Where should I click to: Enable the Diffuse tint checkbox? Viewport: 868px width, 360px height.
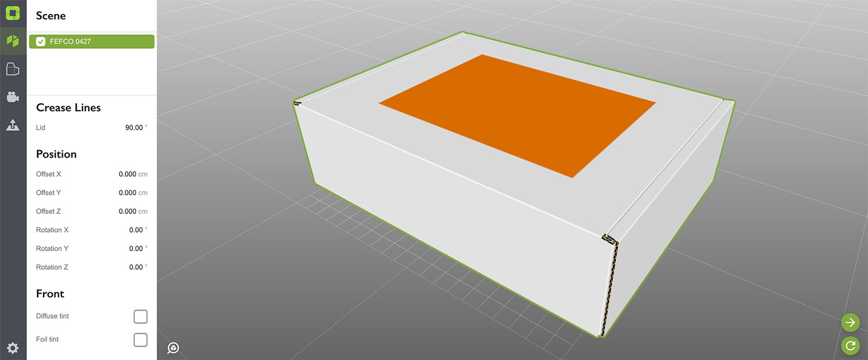(140, 316)
